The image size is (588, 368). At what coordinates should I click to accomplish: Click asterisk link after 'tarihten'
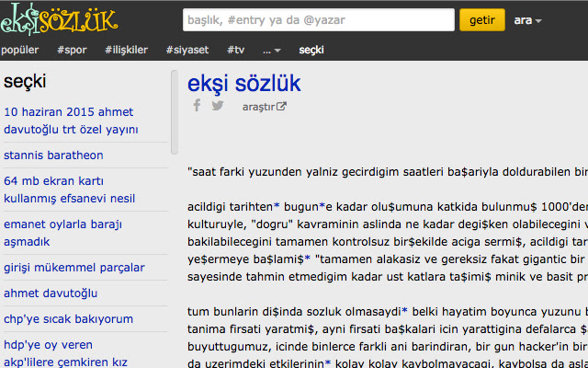tap(277, 206)
